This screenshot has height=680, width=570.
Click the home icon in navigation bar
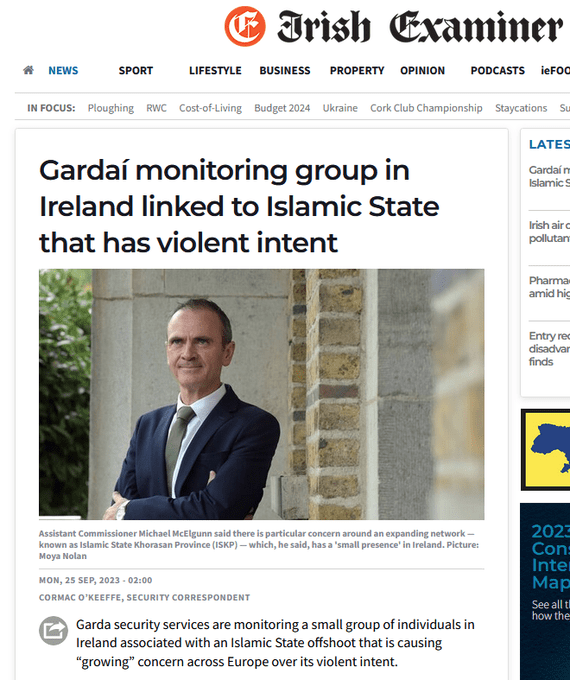[x=28, y=70]
